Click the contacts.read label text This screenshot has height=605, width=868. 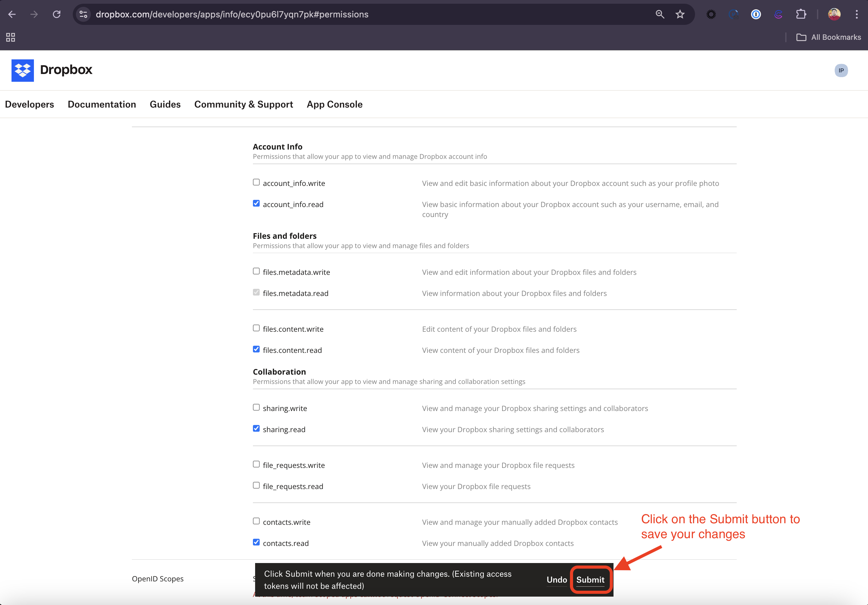[286, 543]
